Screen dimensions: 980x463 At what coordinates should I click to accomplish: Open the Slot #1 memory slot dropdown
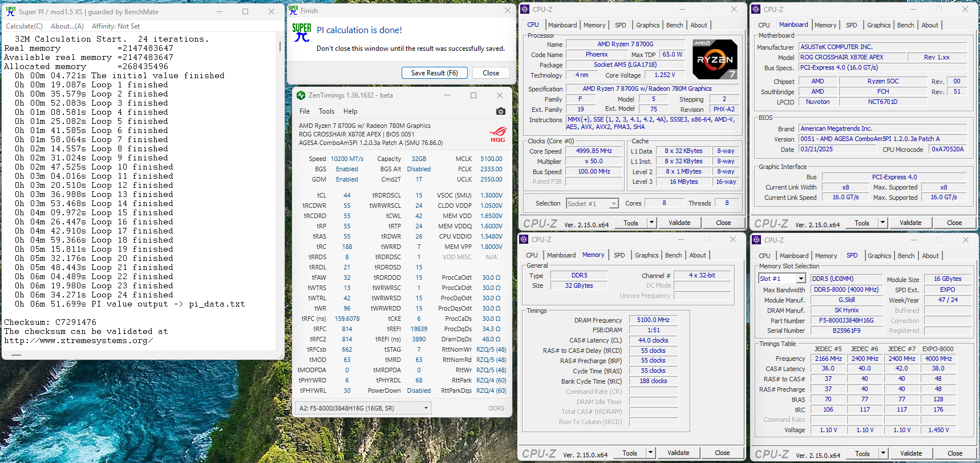[801, 279]
